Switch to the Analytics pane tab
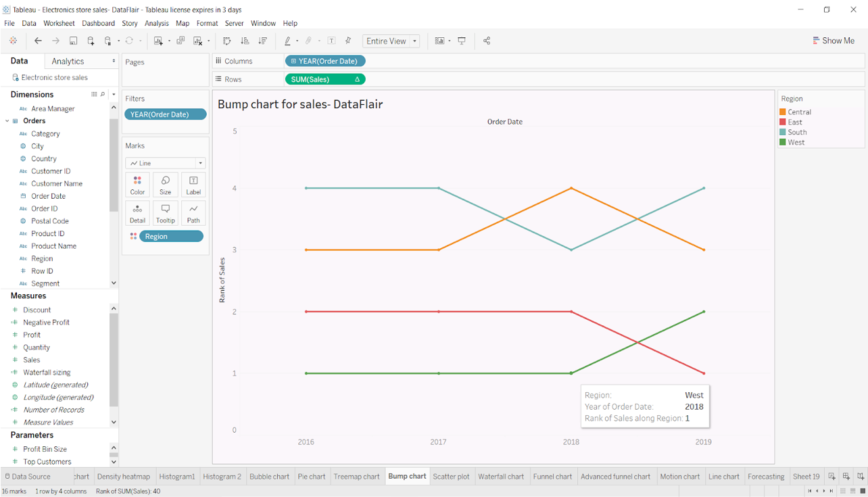Image resolution: width=868 pixels, height=497 pixels. (68, 61)
